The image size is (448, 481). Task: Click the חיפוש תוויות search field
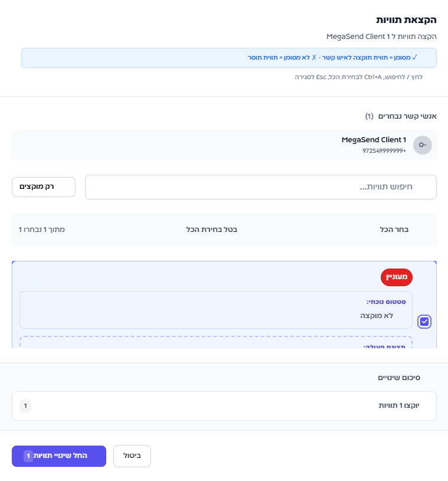coord(260,187)
